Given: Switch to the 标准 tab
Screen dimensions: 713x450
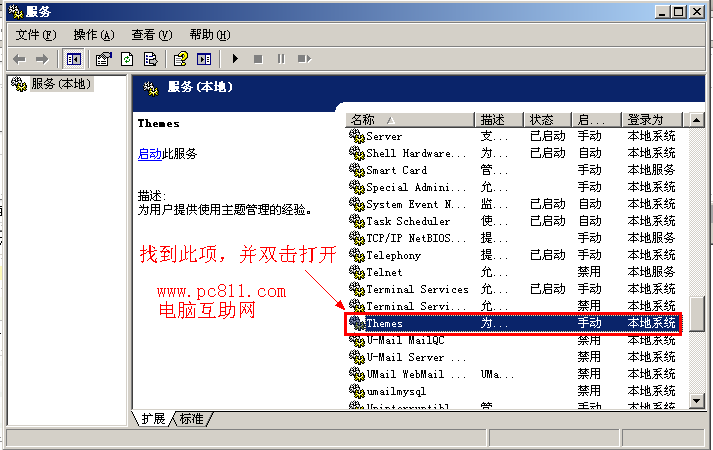Looking at the screenshot, I should click(x=191, y=419).
